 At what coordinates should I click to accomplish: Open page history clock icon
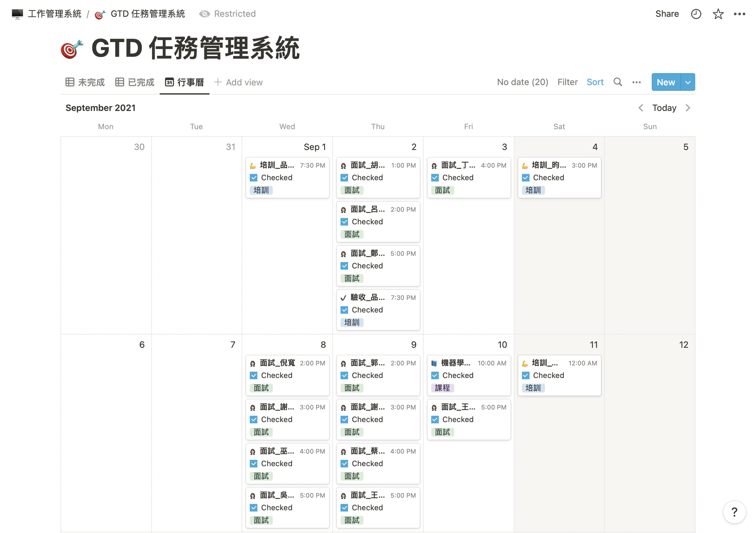pyautogui.click(x=696, y=14)
